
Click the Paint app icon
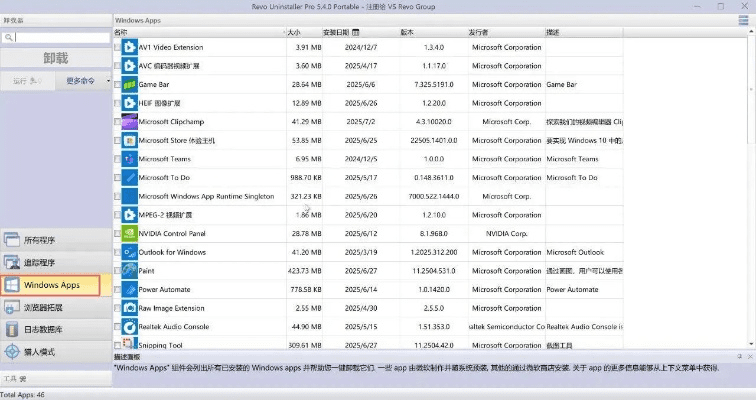coord(130,270)
